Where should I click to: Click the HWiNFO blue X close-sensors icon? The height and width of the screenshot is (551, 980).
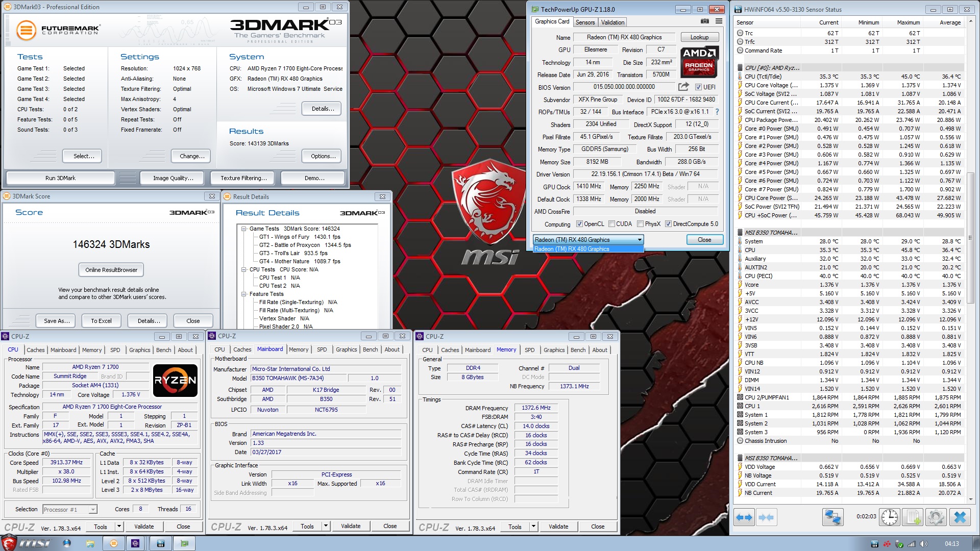tap(960, 517)
